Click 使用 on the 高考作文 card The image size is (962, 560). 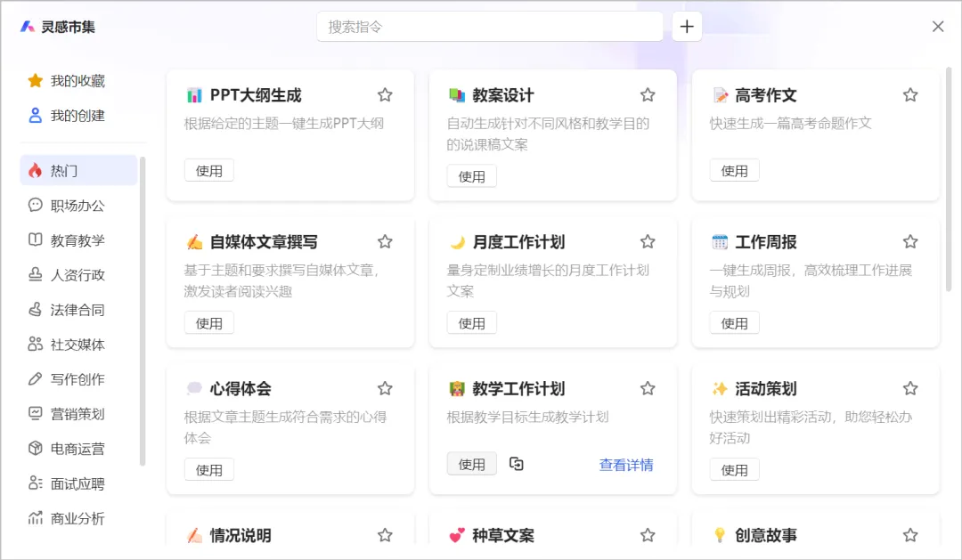point(734,171)
